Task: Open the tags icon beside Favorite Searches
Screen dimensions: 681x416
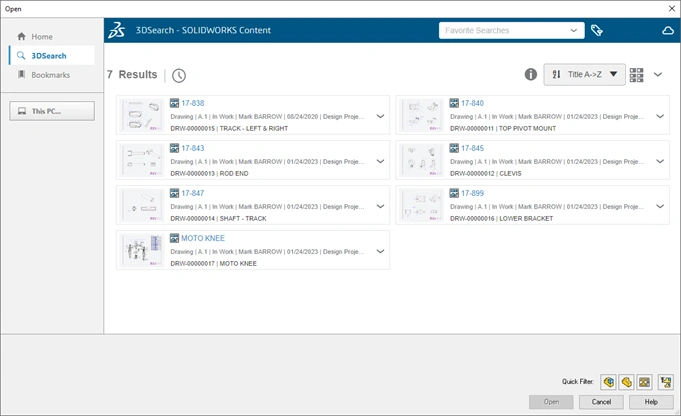Action: 597,30
